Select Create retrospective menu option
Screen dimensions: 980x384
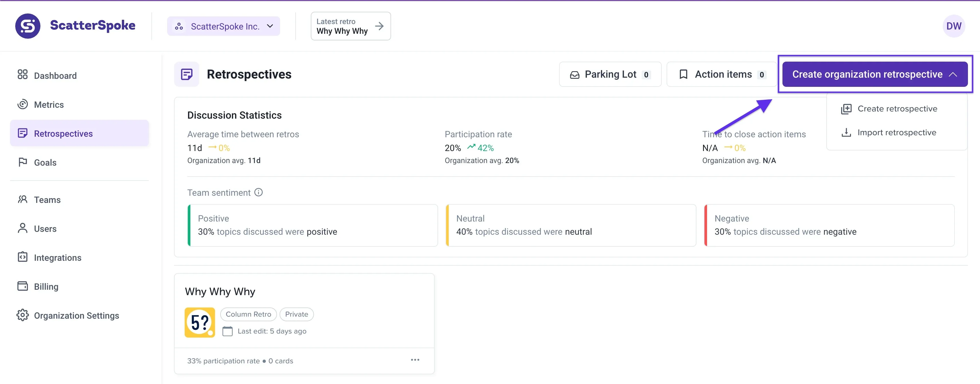897,109
